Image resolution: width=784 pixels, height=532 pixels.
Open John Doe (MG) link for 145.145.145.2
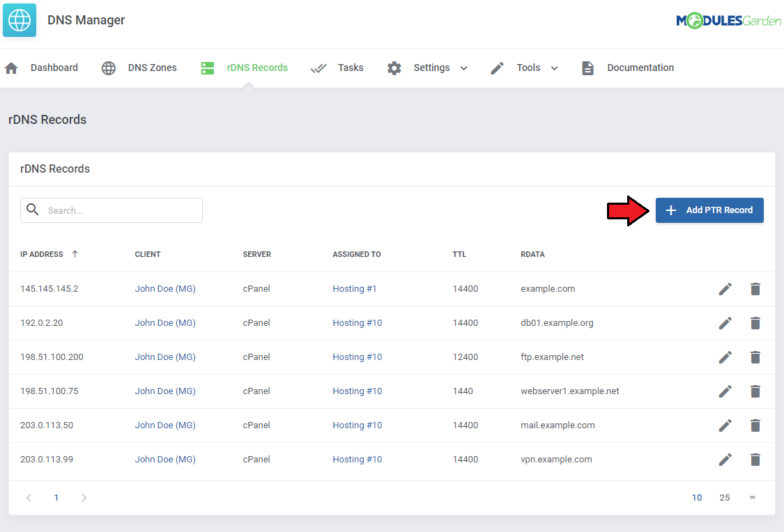point(165,289)
